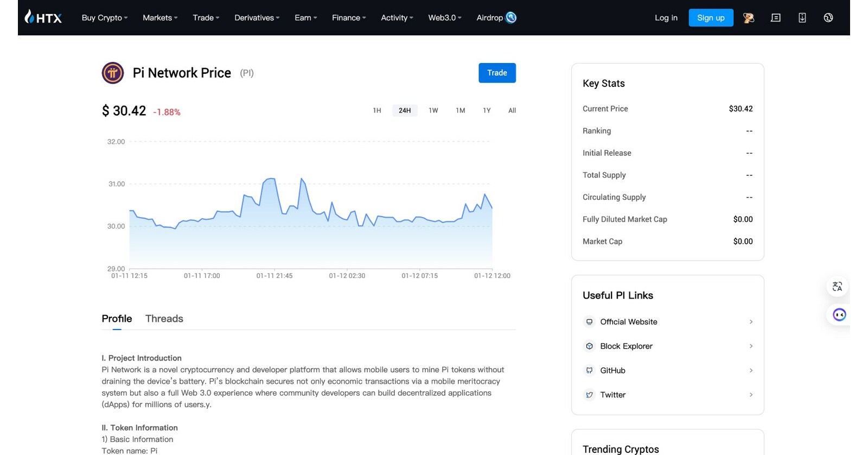Click the chevron on Official Website row
Screen dimensions: 868x455
(x=751, y=322)
